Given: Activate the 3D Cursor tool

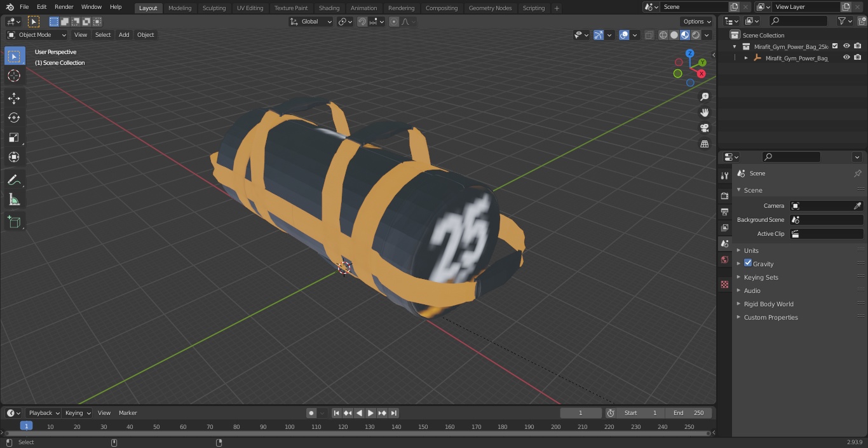Looking at the screenshot, I should 14,76.
